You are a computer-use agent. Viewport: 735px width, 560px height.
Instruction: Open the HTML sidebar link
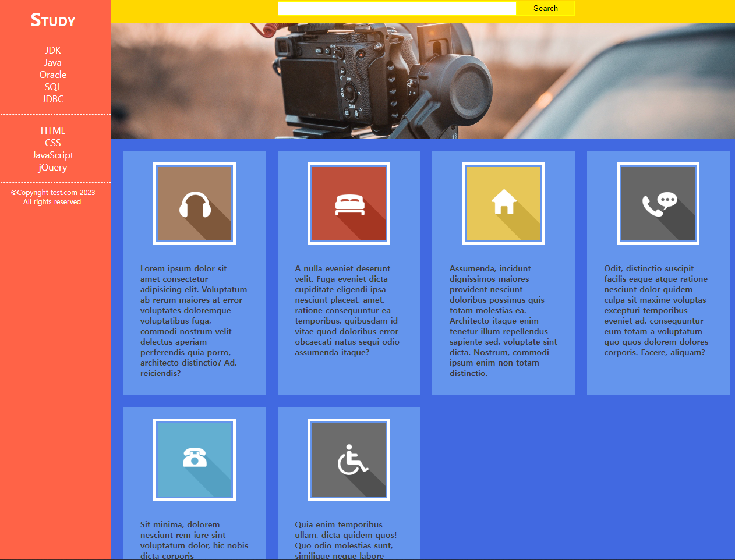click(53, 130)
